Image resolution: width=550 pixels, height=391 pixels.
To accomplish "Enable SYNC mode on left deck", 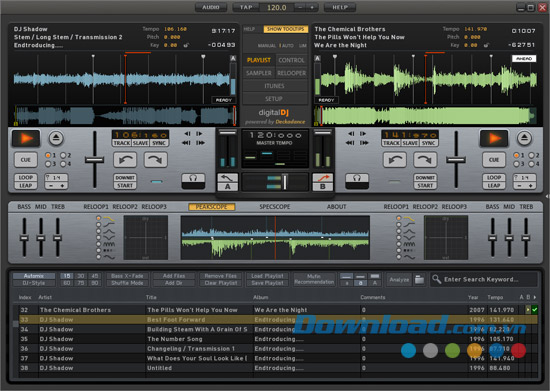I will click(x=159, y=143).
